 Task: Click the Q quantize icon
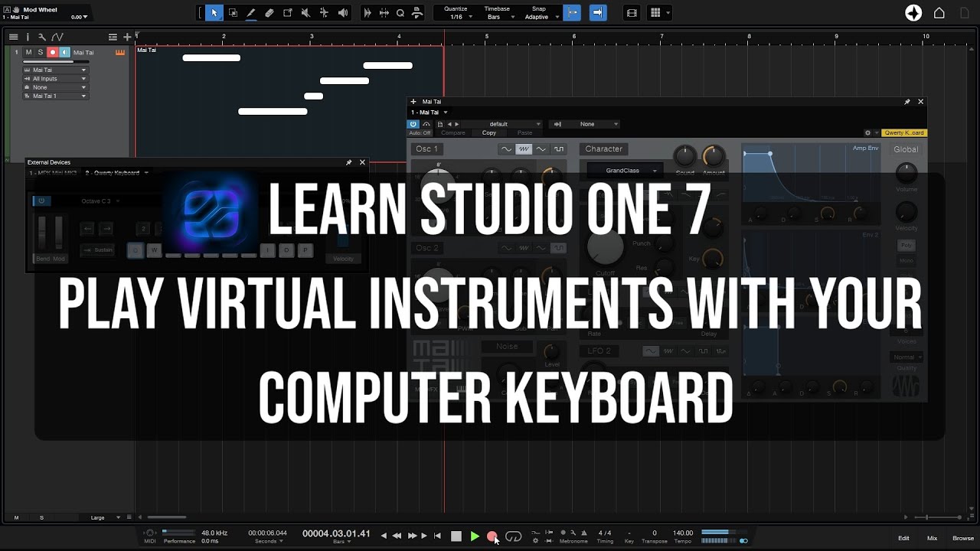tap(400, 12)
